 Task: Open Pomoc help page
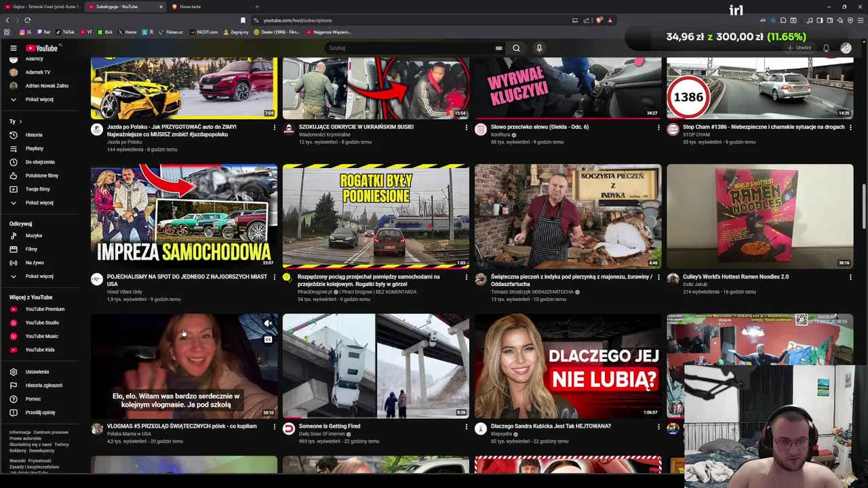[33, 399]
